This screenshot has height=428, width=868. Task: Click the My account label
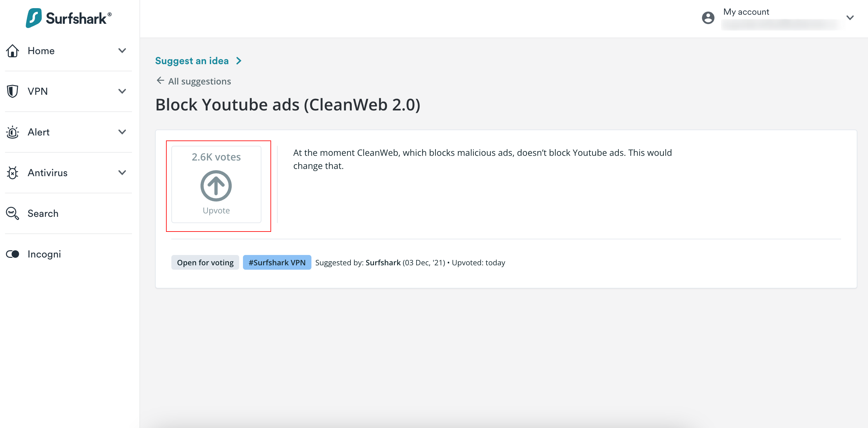click(x=746, y=12)
